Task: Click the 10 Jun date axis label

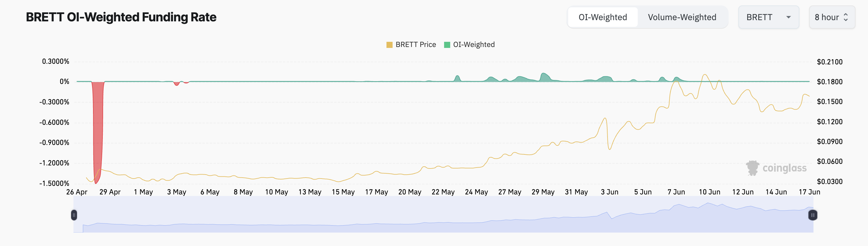Action: [709, 192]
